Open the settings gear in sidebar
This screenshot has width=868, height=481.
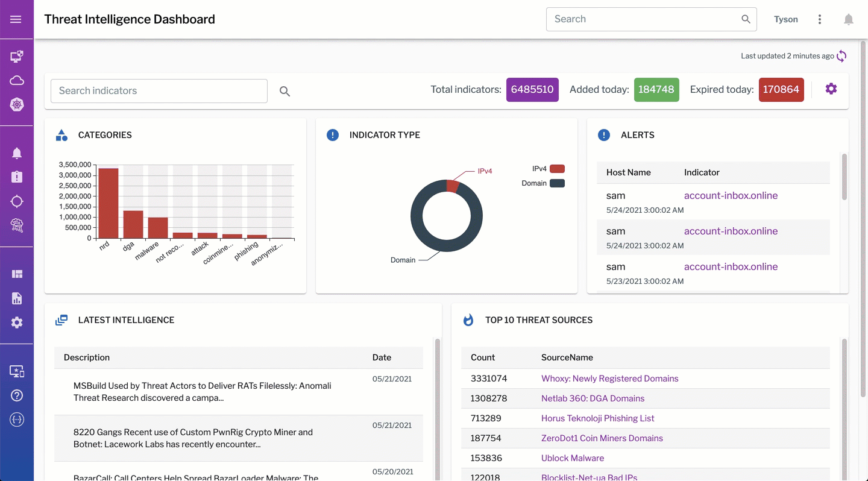click(x=17, y=322)
